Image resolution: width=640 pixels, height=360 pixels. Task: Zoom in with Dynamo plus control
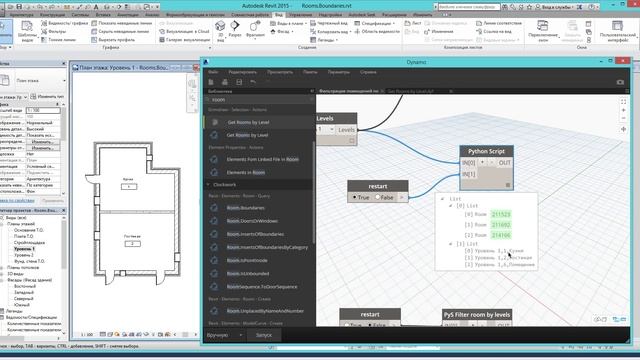coord(623,110)
